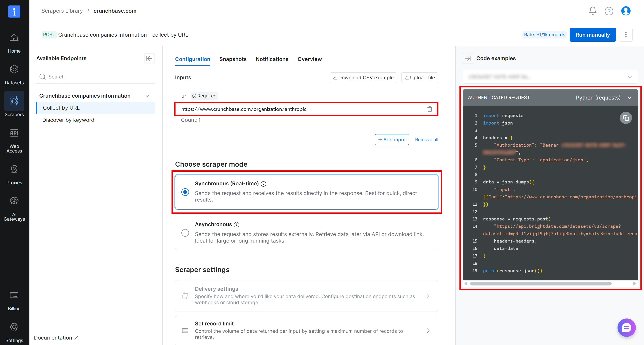644x345 pixels.
Task: Click the info icon next to Synchronous (Real-time)
Action: click(x=263, y=184)
